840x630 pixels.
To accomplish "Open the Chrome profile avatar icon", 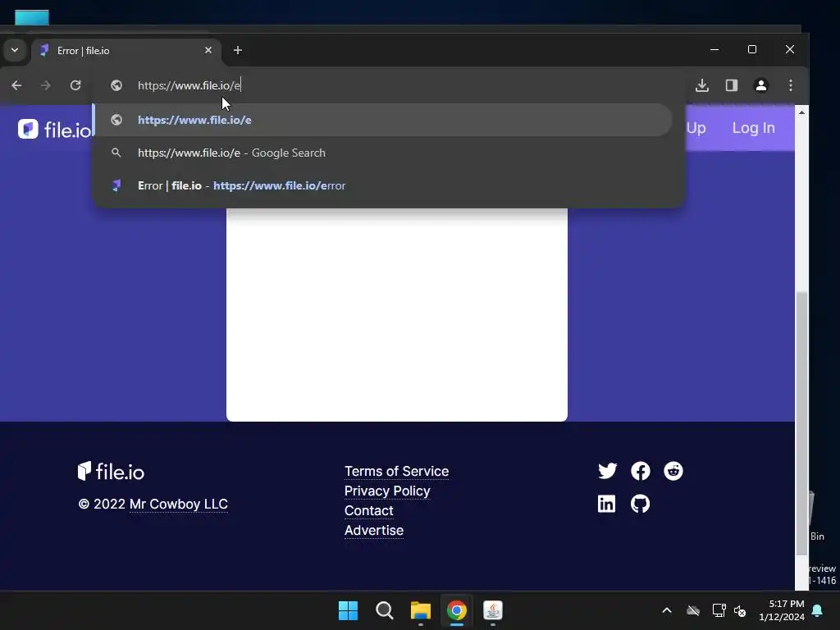I will [x=761, y=85].
